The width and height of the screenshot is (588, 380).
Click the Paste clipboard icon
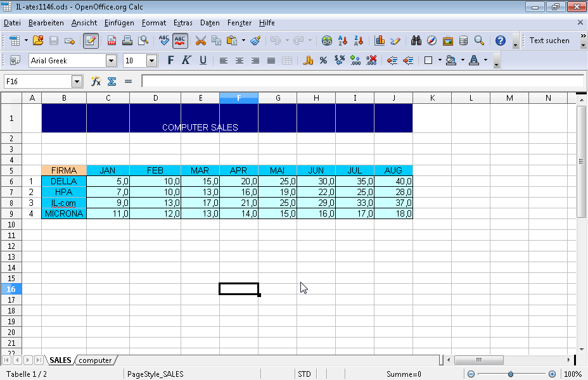tap(233, 41)
